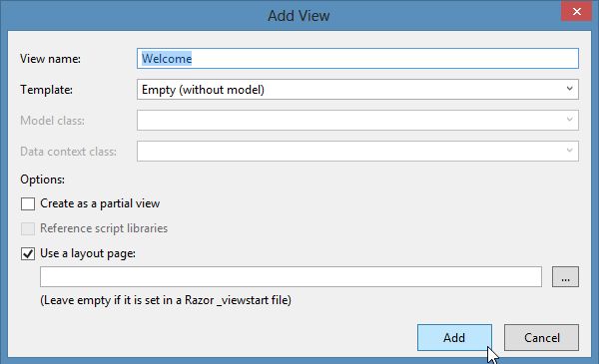Click inside the empty layout page path field

point(291,277)
